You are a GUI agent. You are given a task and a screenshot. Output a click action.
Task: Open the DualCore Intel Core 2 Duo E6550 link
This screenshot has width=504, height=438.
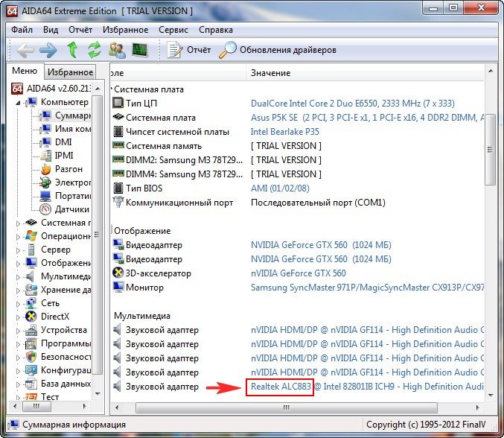(353, 104)
